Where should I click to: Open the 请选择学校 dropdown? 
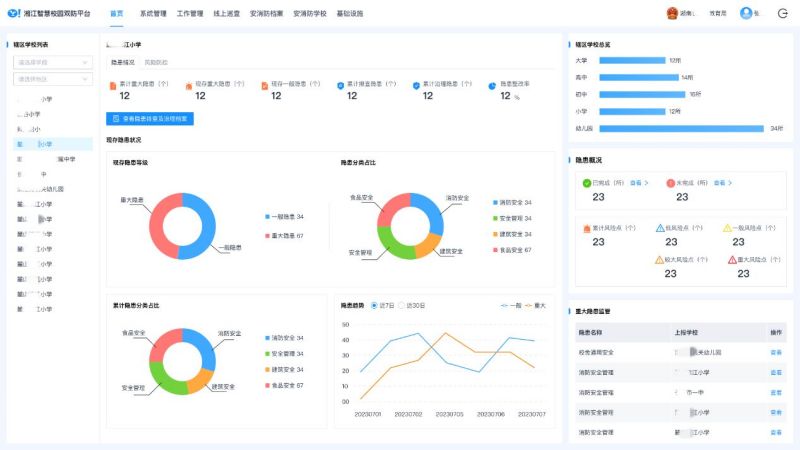point(52,62)
